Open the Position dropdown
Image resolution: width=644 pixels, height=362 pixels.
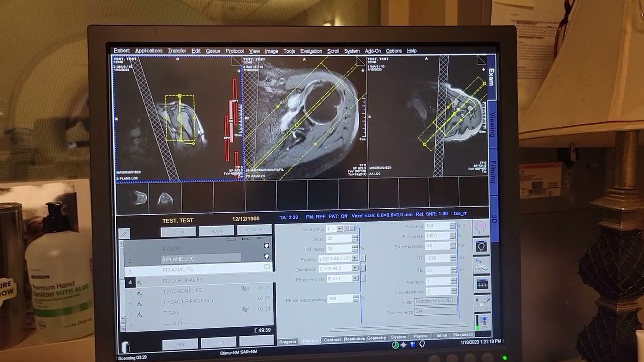(355, 258)
